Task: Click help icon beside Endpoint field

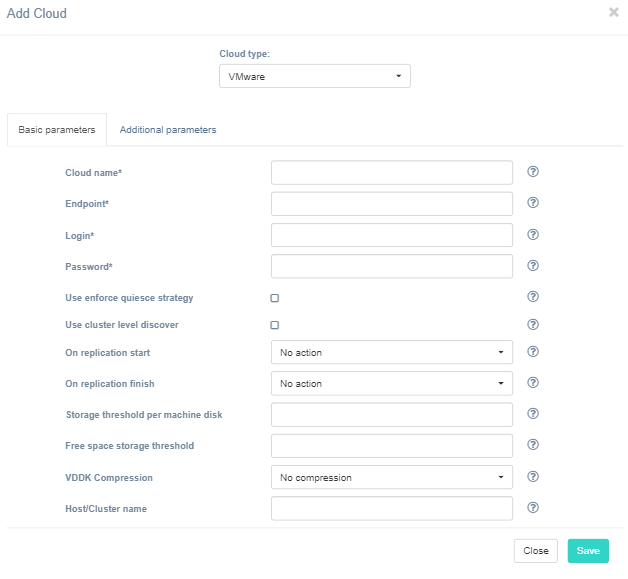Action: tap(533, 203)
